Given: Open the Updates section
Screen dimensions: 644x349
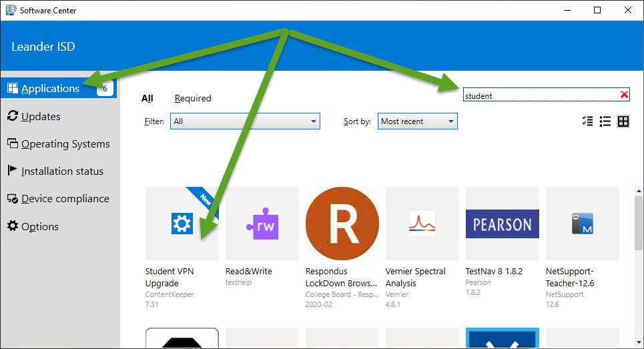Looking at the screenshot, I should pyautogui.click(x=41, y=117).
